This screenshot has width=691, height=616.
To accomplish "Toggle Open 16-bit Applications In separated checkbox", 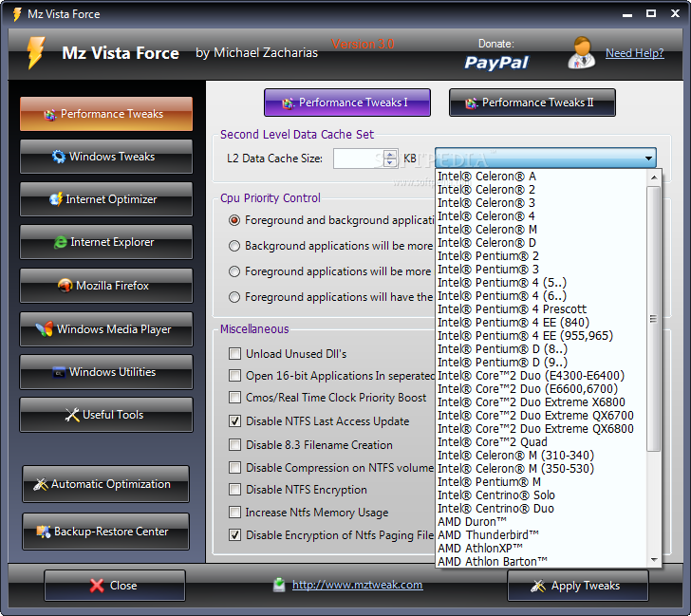I will (x=234, y=376).
